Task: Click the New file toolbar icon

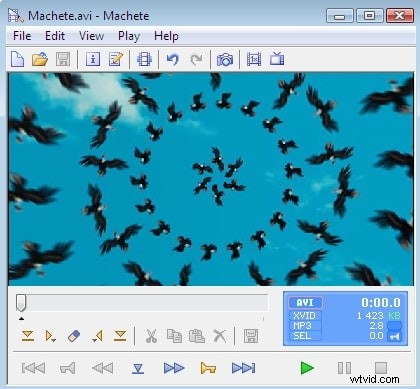Action: [x=18, y=59]
